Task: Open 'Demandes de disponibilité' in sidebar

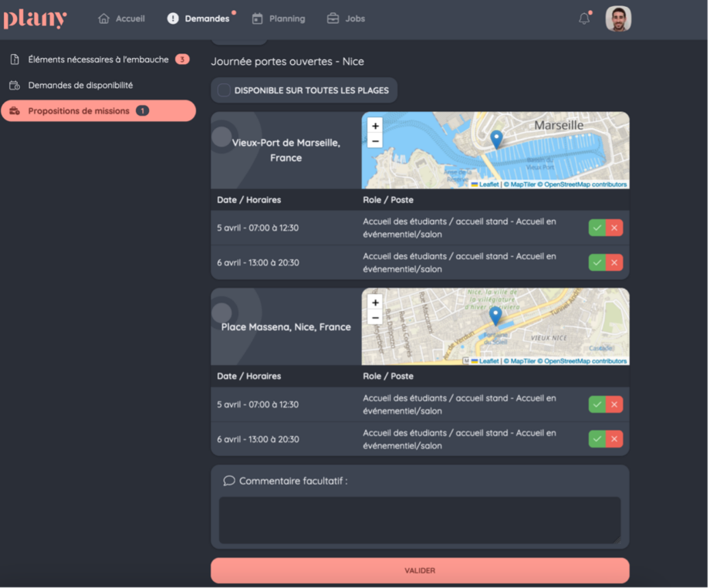Action: coord(80,85)
